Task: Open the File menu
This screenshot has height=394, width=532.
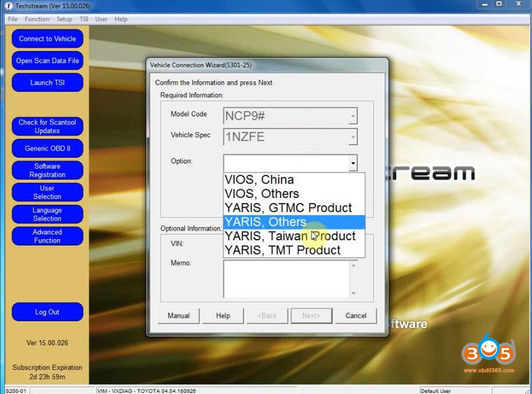Action: click(x=13, y=19)
